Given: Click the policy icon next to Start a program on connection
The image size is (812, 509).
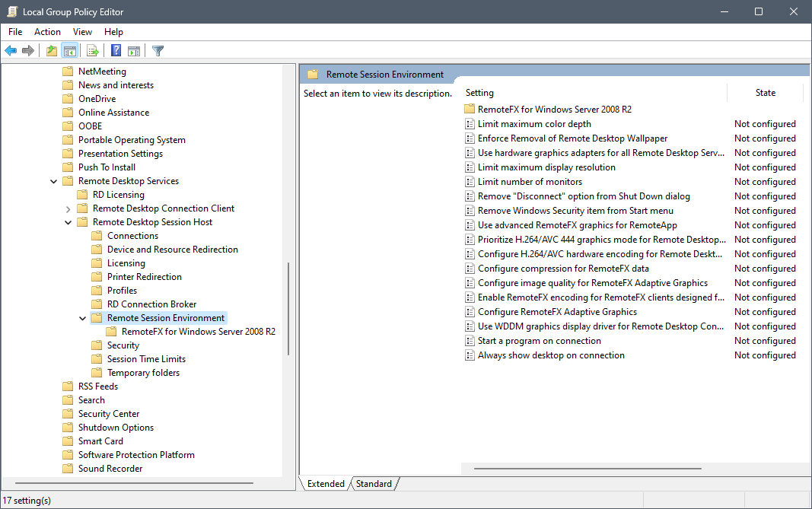Looking at the screenshot, I should [x=470, y=341].
